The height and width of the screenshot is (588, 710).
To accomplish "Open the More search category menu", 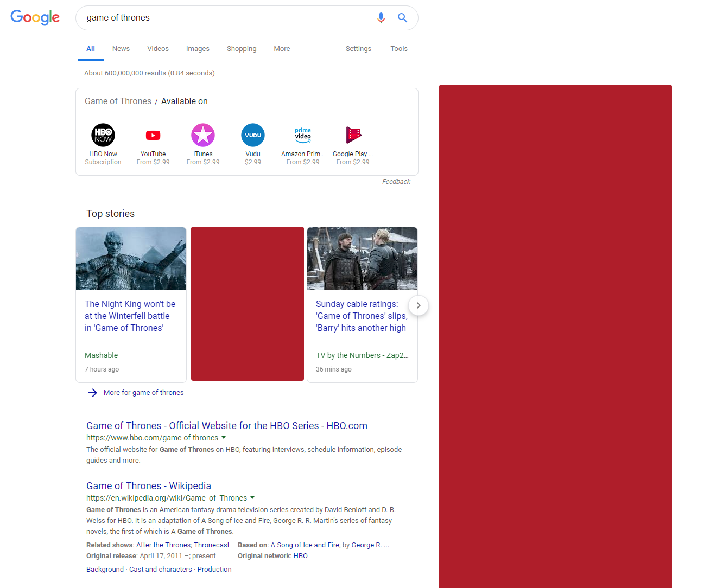I will (x=282, y=49).
